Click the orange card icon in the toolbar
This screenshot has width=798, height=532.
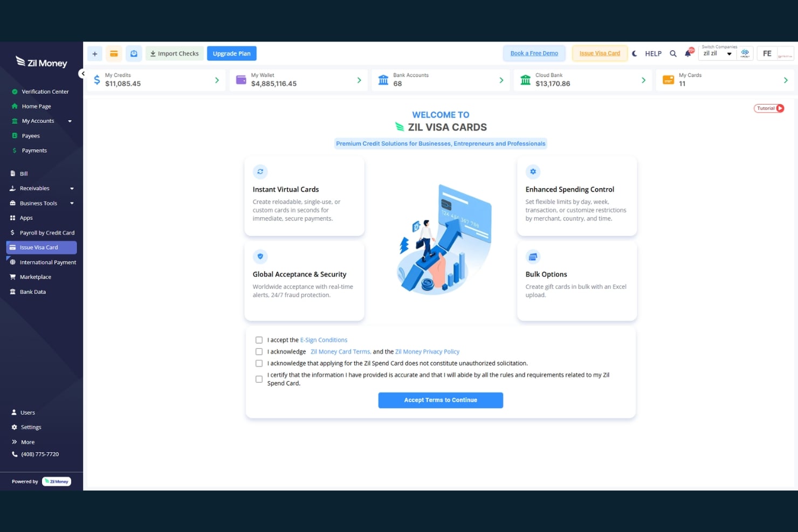tap(114, 53)
